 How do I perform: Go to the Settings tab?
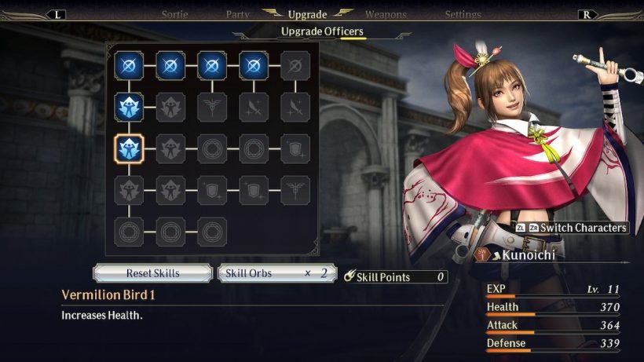(463, 15)
